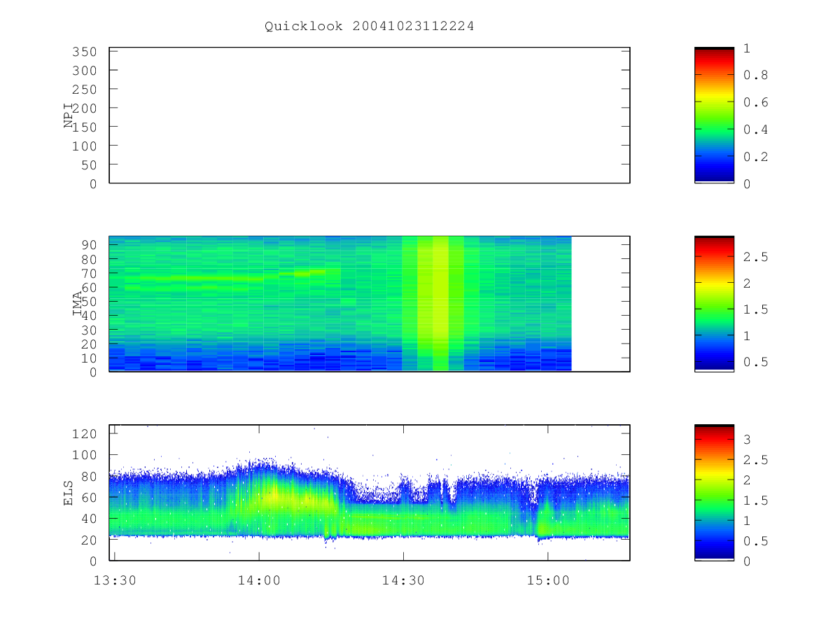The height and width of the screenshot is (630, 840).
Task: Click the 30 tick on IMA axis
Action: coord(88,330)
